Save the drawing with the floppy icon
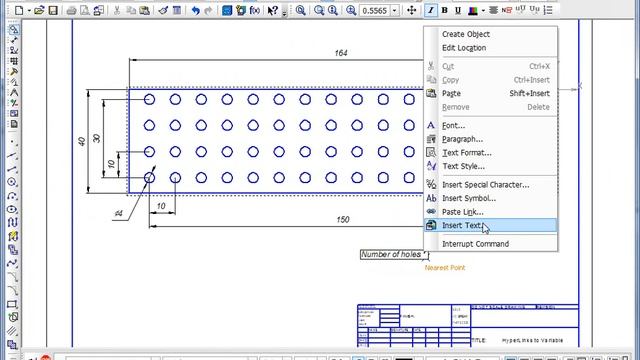 (53, 11)
